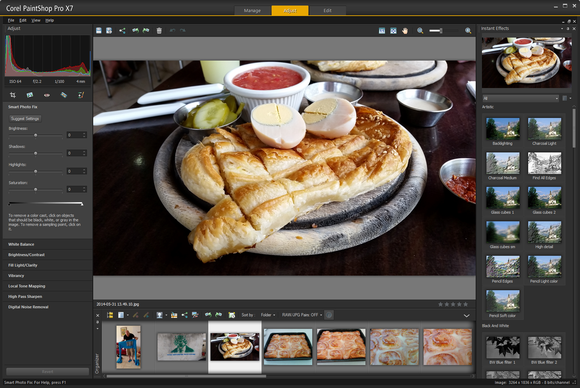The width and height of the screenshot is (580, 388).
Task: Click the zoom out magnifier icon
Action: click(420, 31)
